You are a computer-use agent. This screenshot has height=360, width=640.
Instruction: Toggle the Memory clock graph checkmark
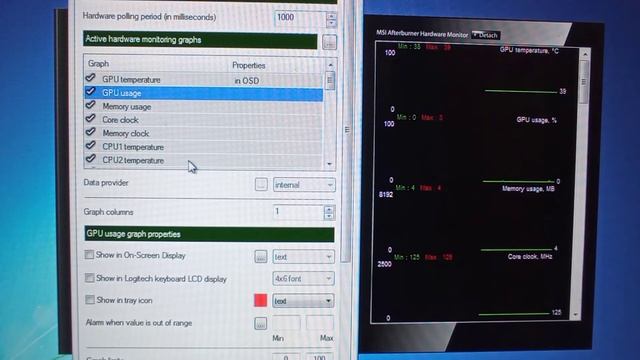(x=90, y=132)
